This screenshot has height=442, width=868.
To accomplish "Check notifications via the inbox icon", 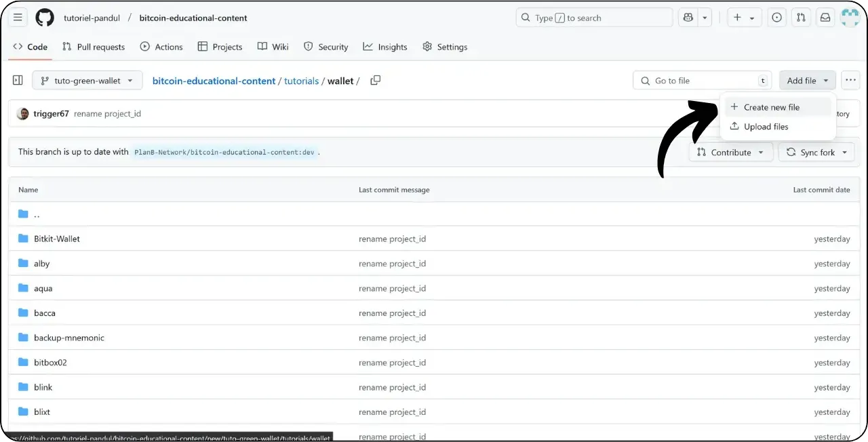I will (x=825, y=17).
